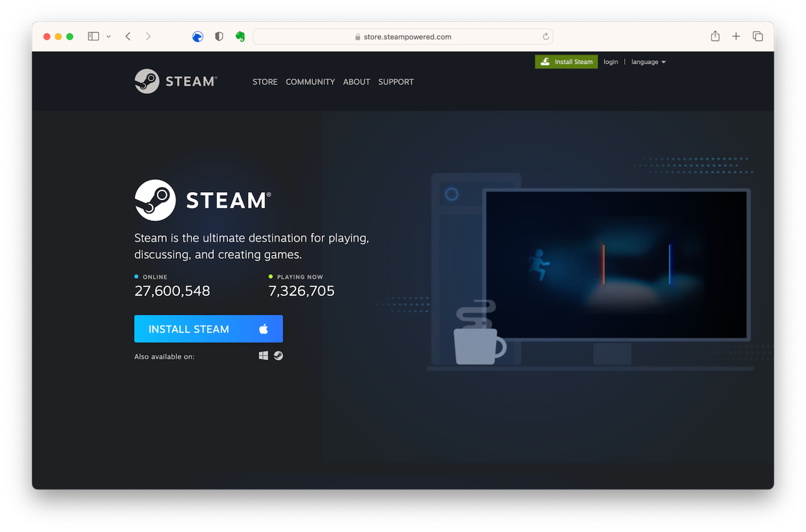
Task: Open the SUPPORT menu item
Action: 396,82
